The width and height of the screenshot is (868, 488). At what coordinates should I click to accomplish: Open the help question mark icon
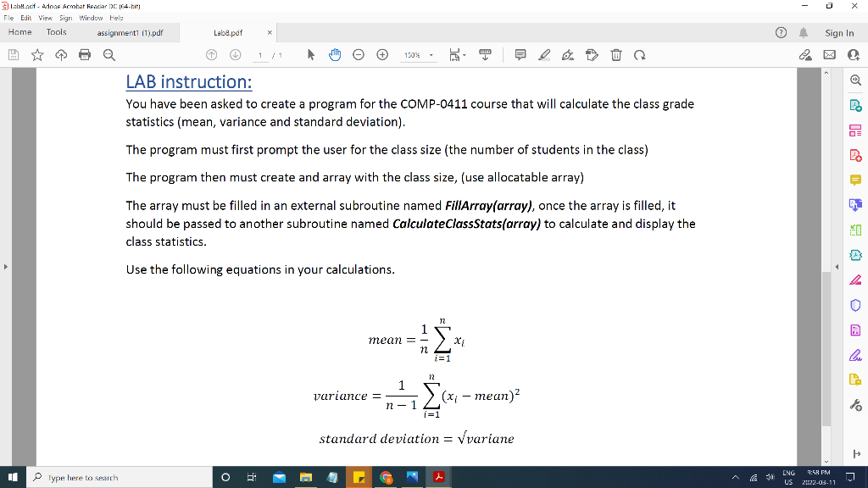coord(781,33)
